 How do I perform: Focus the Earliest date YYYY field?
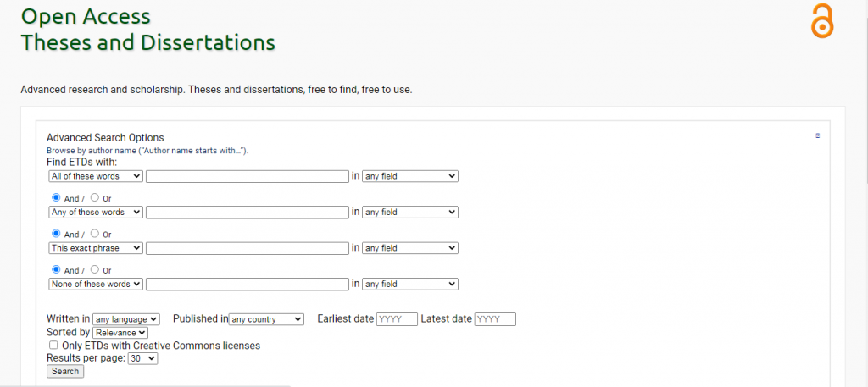(x=397, y=319)
